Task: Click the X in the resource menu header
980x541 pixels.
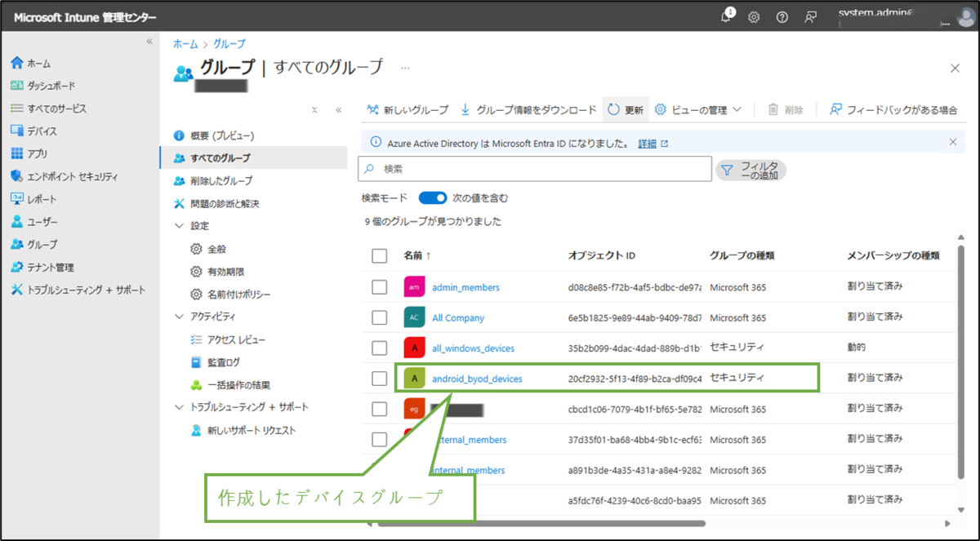Action: pos(314,109)
